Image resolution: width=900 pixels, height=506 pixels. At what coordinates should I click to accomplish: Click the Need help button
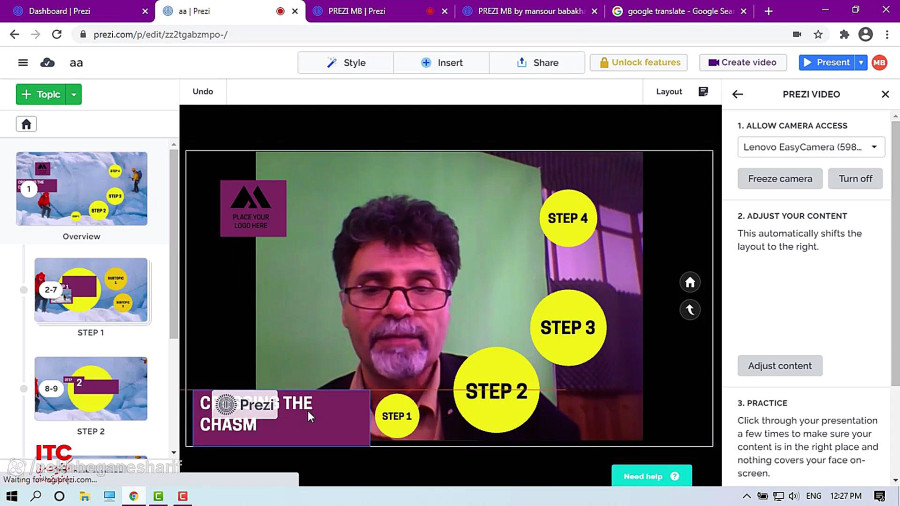pyautogui.click(x=651, y=476)
